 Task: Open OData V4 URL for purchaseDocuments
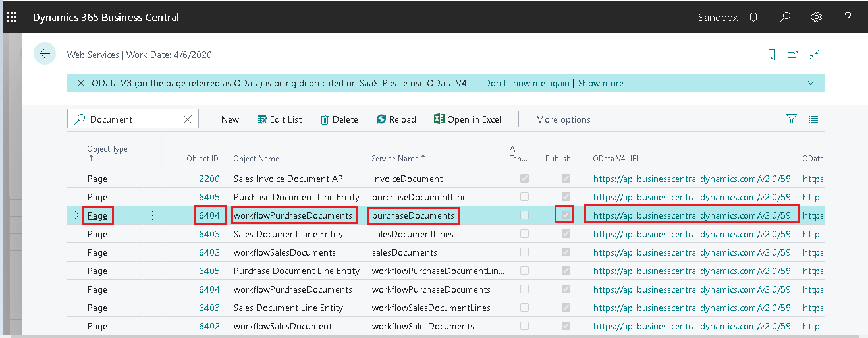(x=694, y=215)
